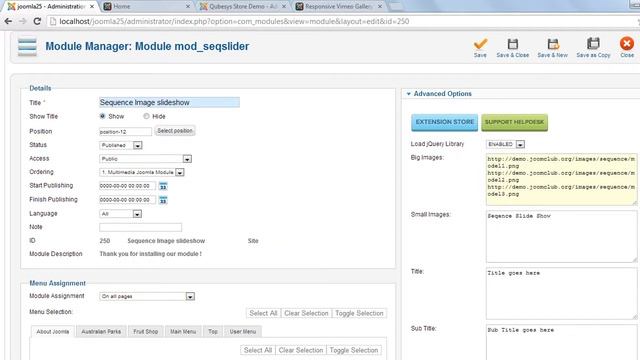Screen dimensions: 640x360
Task: Click the Big Images textarea
Action: pyautogui.click(x=561, y=180)
